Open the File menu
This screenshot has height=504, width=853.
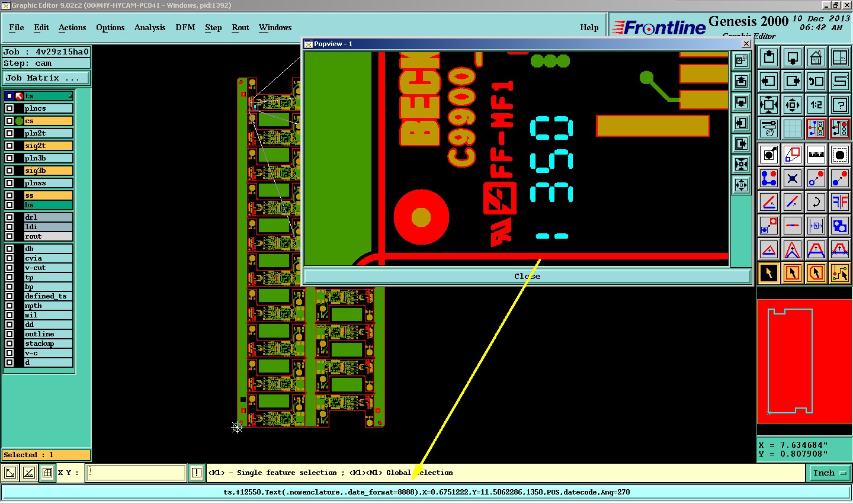click(x=17, y=27)
